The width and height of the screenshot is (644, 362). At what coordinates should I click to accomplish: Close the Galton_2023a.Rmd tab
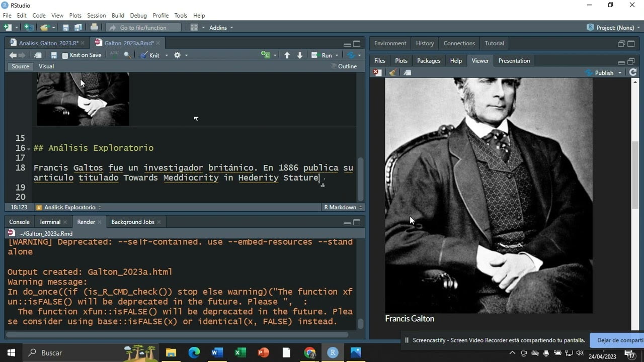coord(158,43)
